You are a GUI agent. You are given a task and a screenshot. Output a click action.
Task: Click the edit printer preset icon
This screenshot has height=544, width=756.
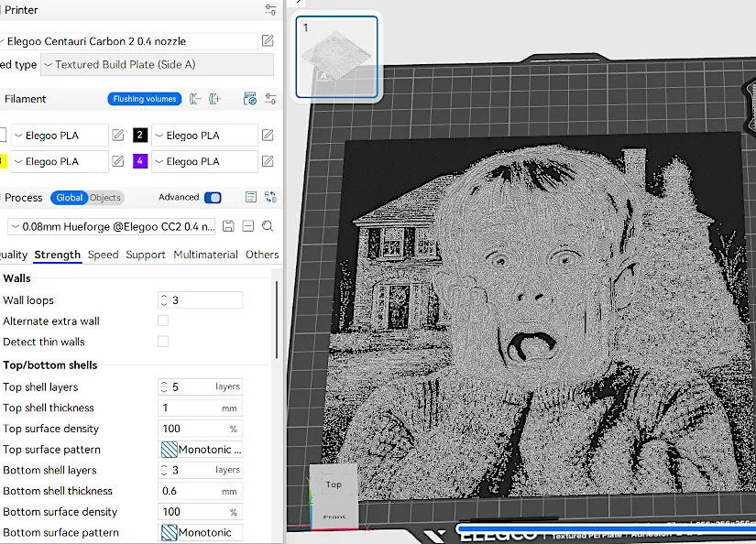[268, 41]
